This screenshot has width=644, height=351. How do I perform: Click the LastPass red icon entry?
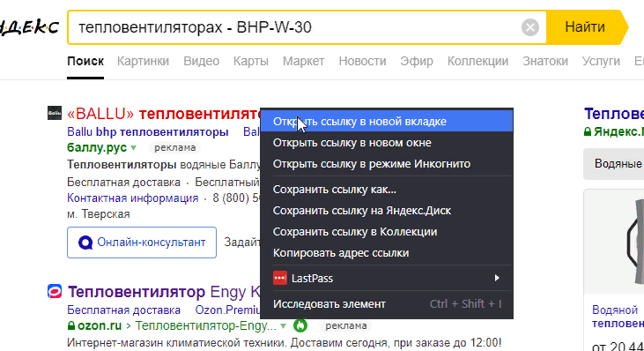click(x=279, y=279)
